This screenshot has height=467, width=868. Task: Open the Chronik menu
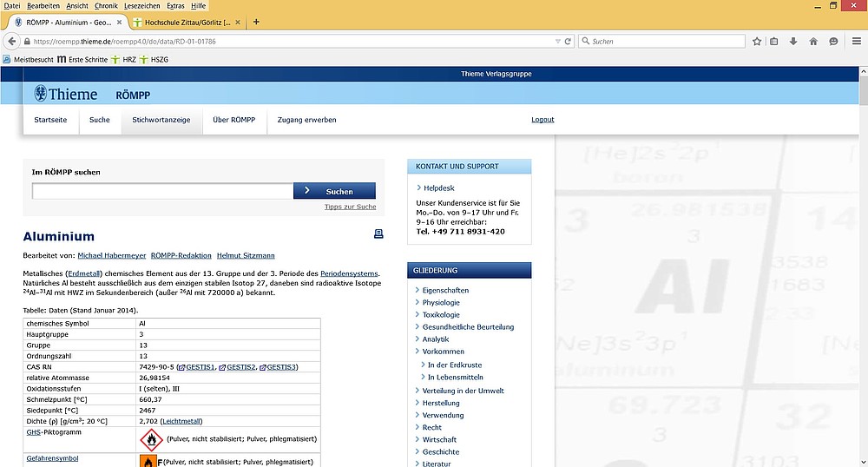click(x=106, y=5)
